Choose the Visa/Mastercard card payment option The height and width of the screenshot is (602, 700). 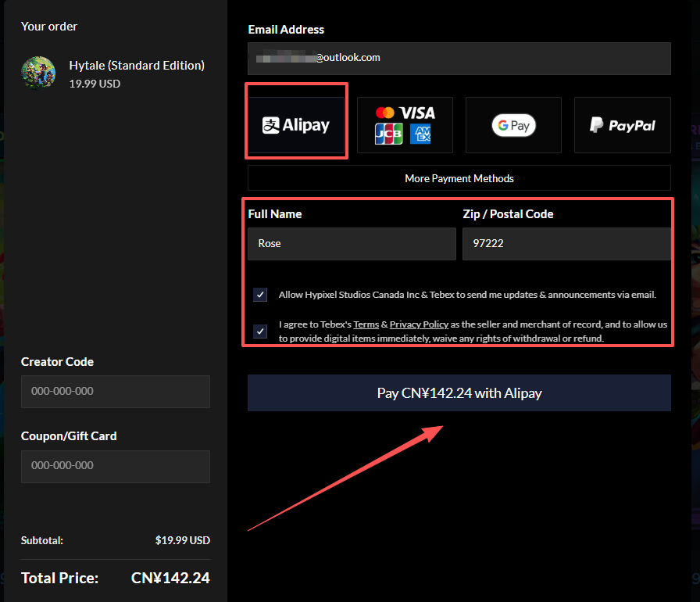click(x=404, y=125)
